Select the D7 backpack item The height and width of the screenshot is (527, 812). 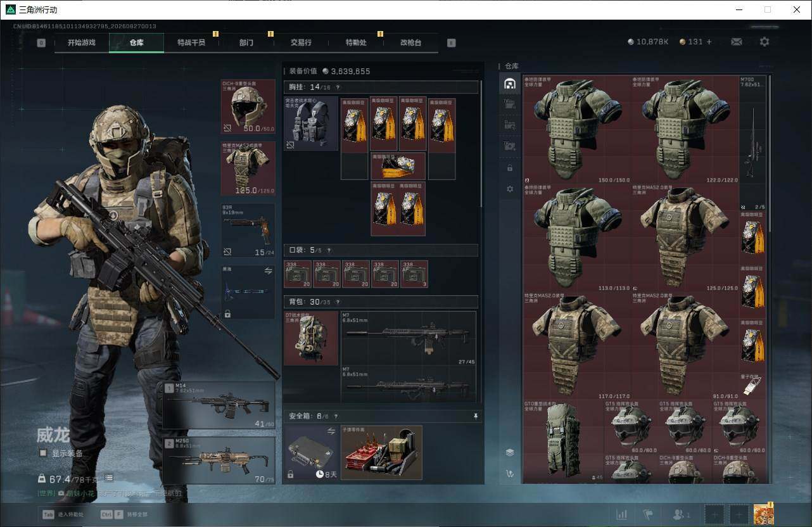[x=311, y=338]
